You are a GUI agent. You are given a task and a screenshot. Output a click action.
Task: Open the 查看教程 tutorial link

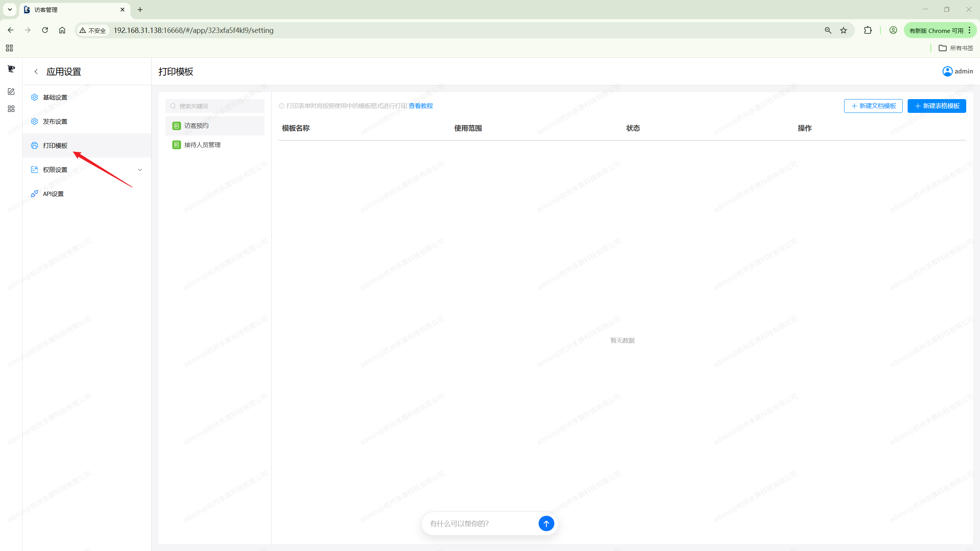(420, 106)
